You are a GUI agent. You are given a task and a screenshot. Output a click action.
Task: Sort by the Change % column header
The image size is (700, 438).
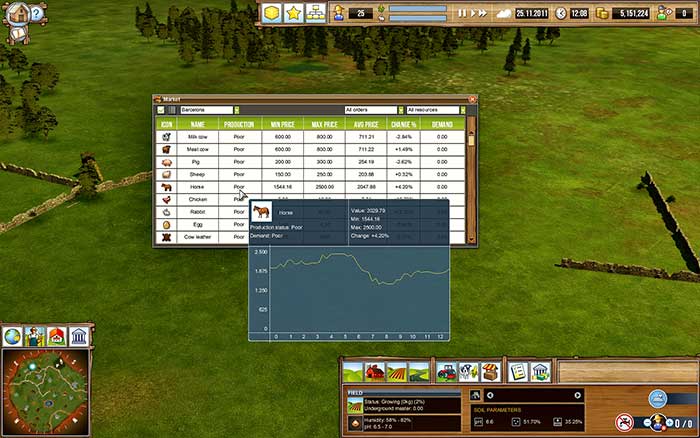403,124
